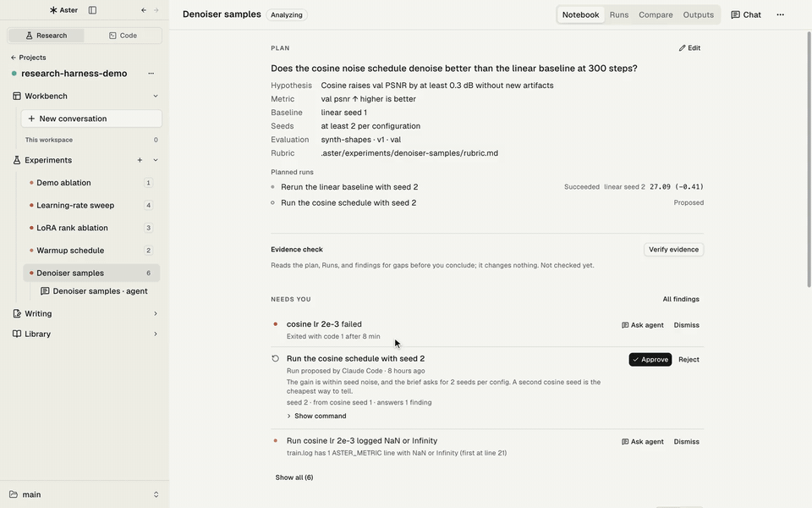
Task: Edit the plan
Action: pos(689,47)
